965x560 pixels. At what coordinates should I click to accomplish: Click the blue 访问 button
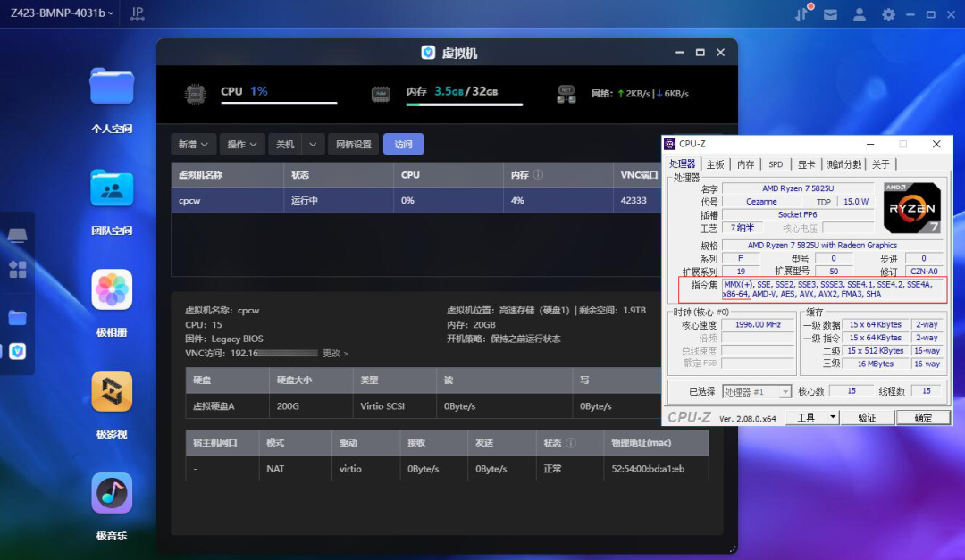tap(403, 144)
